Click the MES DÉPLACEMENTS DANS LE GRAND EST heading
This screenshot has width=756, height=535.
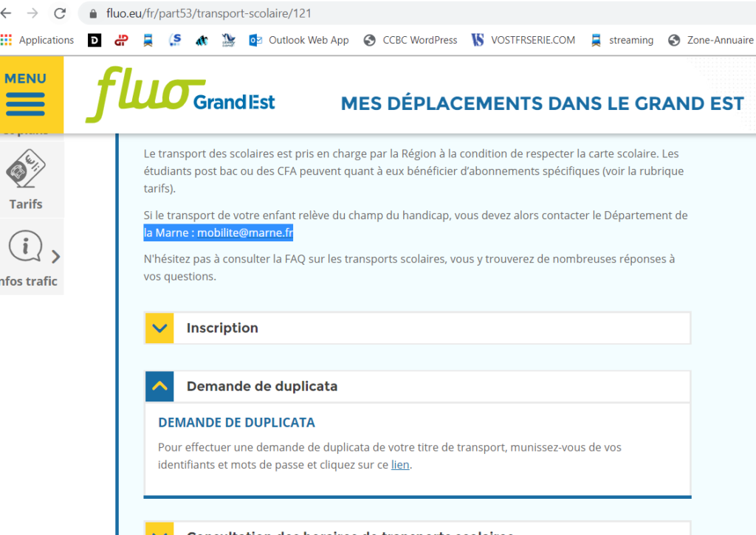pos(543,103)
